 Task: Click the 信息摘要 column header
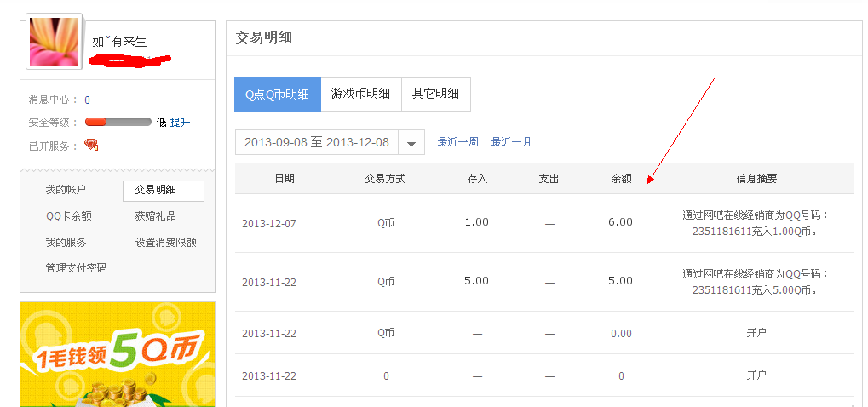[x=756, y=179]
